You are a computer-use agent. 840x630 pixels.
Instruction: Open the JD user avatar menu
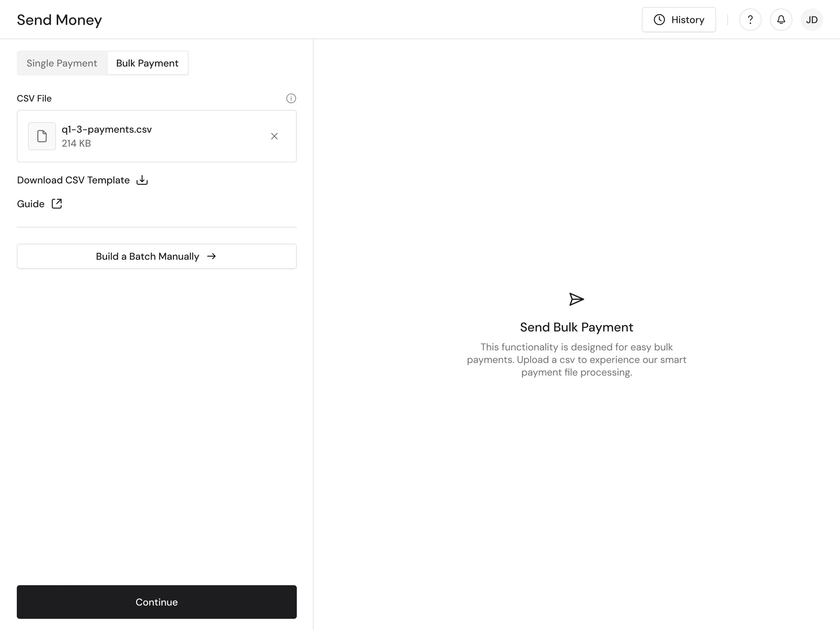812,20
